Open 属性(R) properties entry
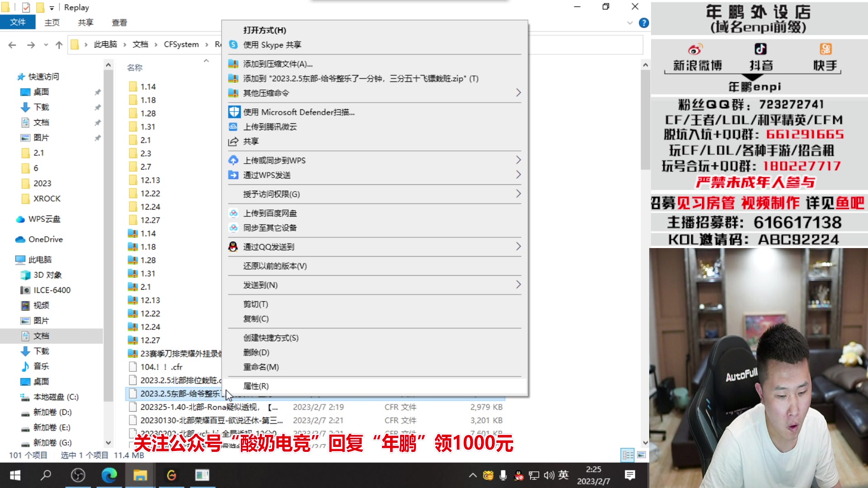This screenshot has width=868, height=488. pos(256,386)
